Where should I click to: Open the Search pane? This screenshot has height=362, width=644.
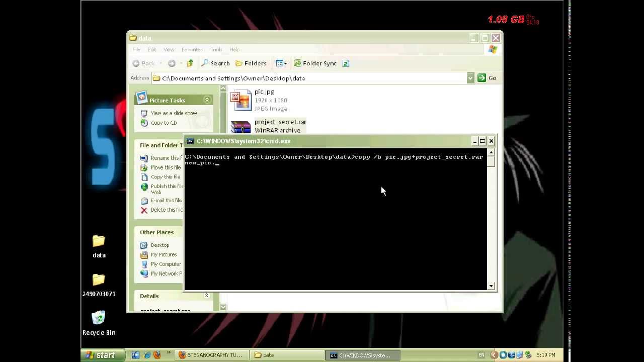tap(215, 63)
